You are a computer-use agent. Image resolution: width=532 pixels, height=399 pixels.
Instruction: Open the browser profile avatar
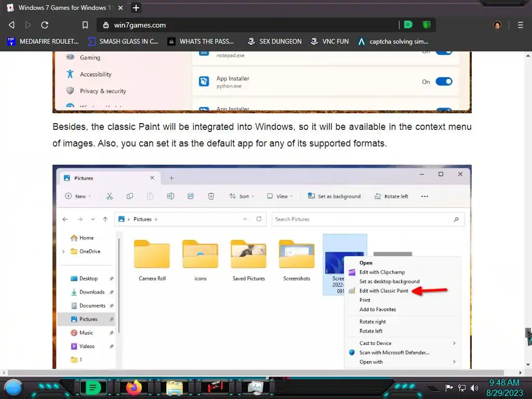[497, 25]
